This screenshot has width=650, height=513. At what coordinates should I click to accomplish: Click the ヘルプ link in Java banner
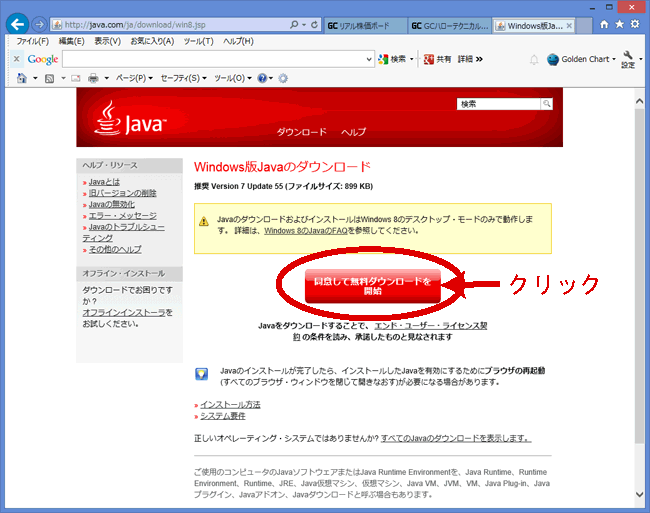pyautogui.click(x=353, y=132)
